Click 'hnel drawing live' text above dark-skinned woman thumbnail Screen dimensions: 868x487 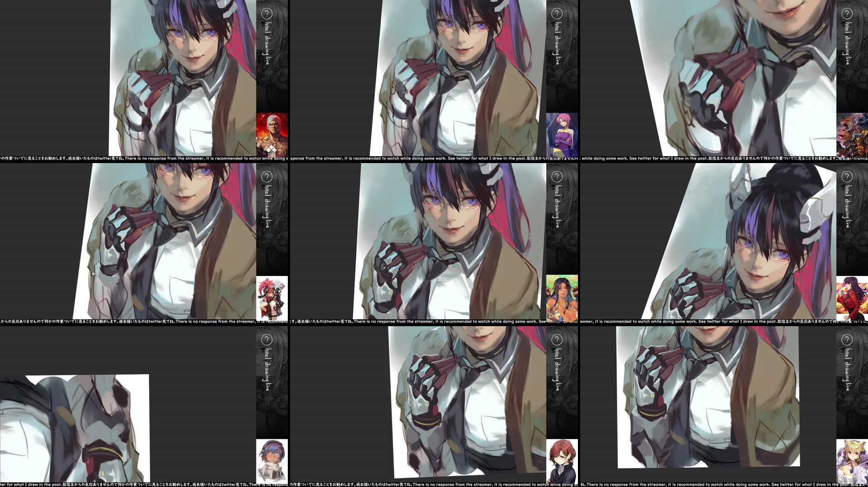[557, 207]
